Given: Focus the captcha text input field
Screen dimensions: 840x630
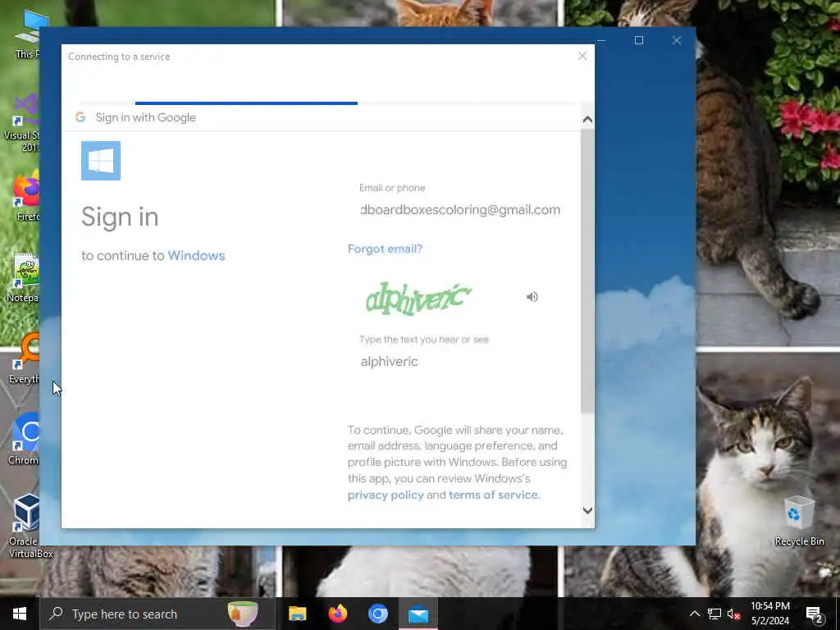Looking at the screenshot, I should tap(460, 362).
